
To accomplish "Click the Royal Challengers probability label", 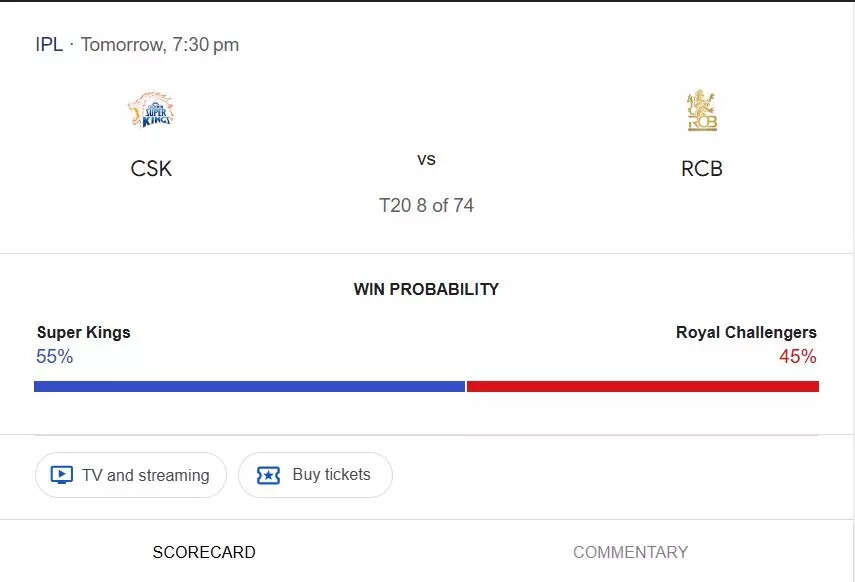I will tap(746, 332).
